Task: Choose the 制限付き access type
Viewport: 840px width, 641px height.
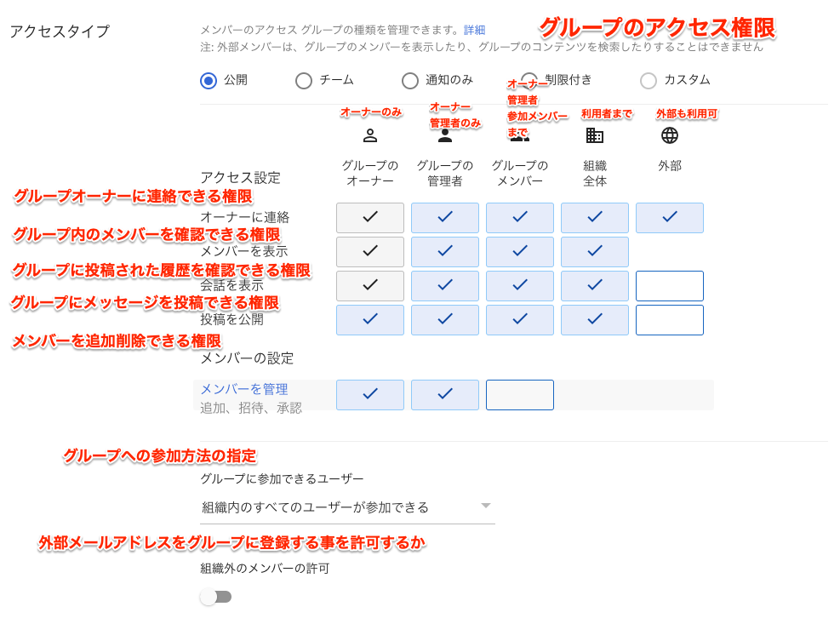Action: tap(529, 81)
